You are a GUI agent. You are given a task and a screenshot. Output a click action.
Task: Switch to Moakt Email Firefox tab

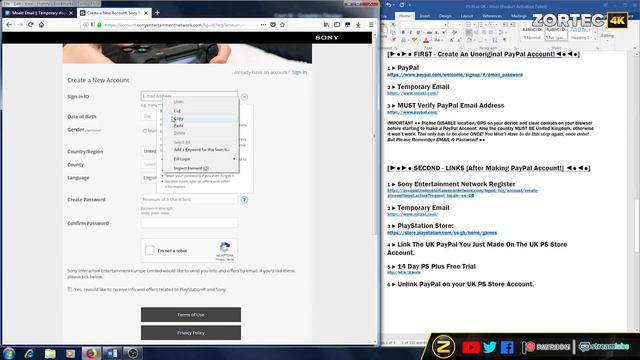pos(39,13)
